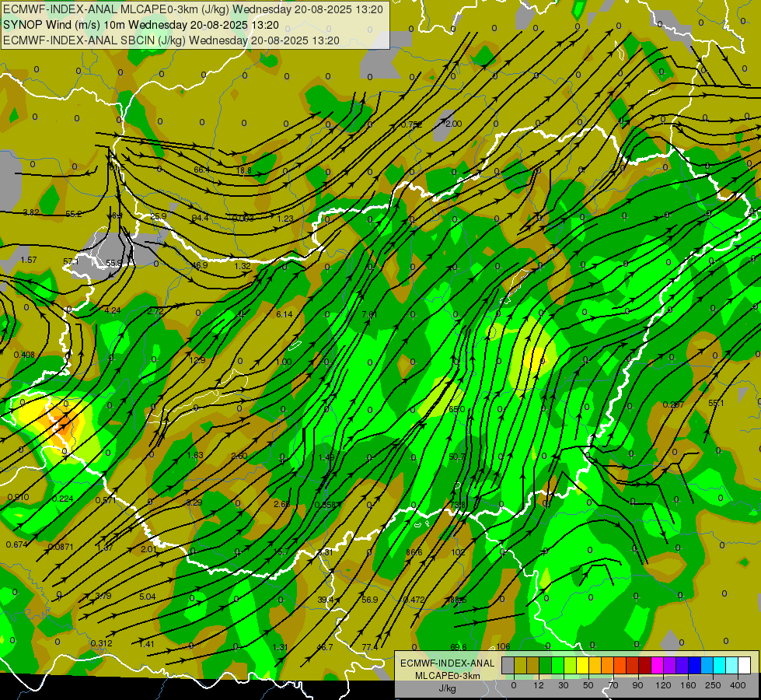Click the legend tick label '160'
Screen dimensions: 761x700
[x=688, y=685]
